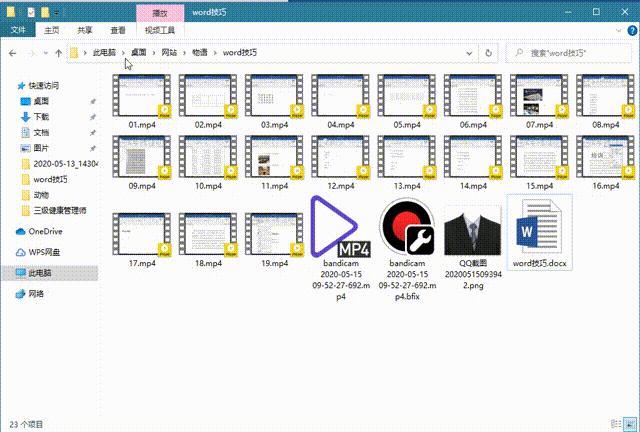Image resolution: width=640 pixels, height=432 pixels.
Task: Select the 15.mp4 video icon
Action: pos(539,157)
